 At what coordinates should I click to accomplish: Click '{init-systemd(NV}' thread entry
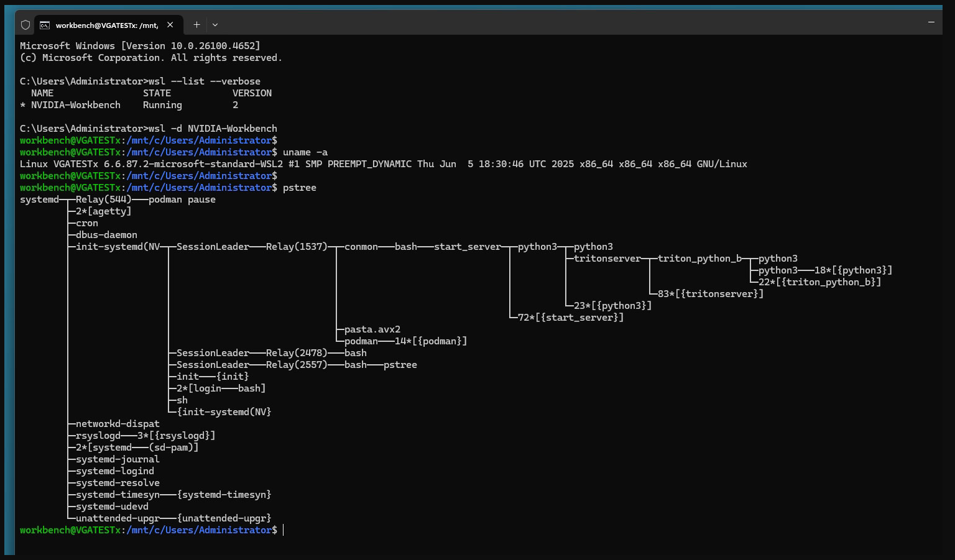pos(224,412)
